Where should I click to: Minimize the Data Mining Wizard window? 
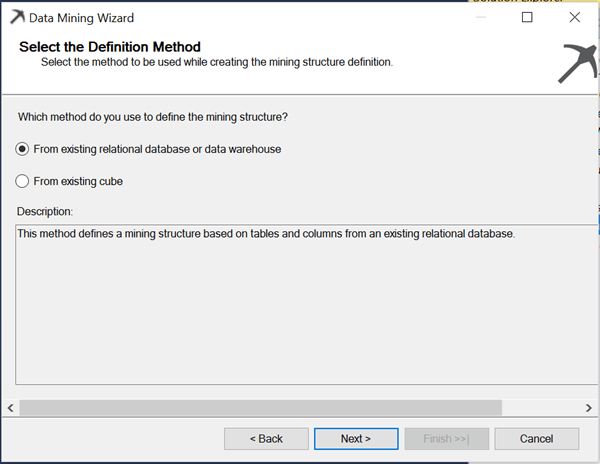pyautogui.click(x=481, y=17)
